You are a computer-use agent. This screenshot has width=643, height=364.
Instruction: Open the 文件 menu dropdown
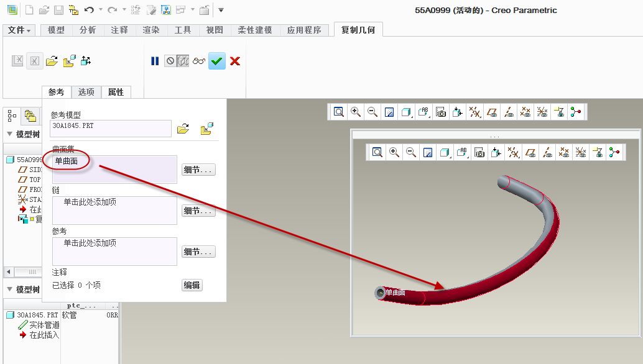pos(19,30)
